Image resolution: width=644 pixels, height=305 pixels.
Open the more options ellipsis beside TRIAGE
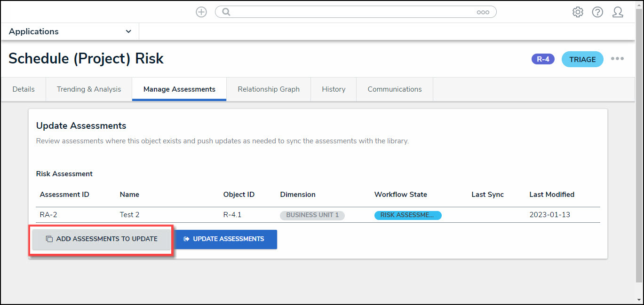click(x=617, y=59)
